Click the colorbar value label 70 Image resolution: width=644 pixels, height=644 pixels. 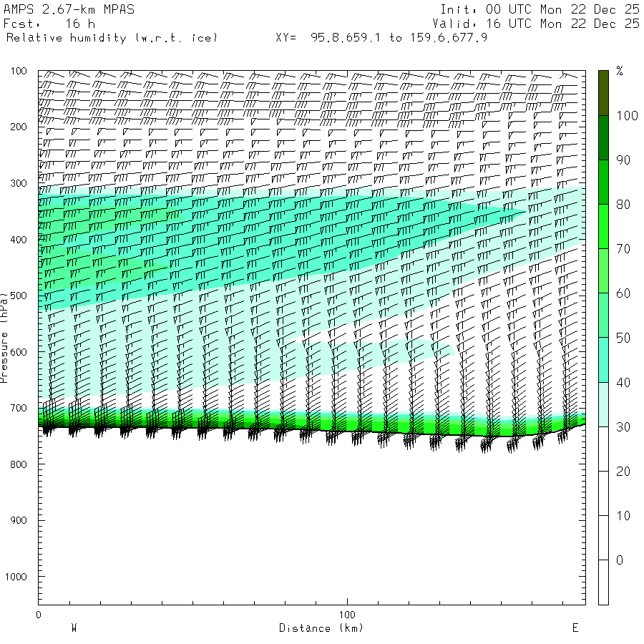[x=623, y=249]
